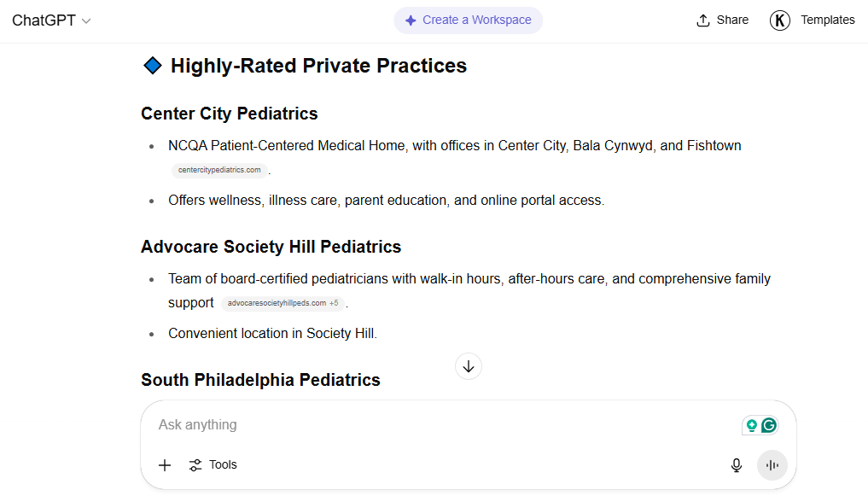Click the K profile avatar icon
Screen dimensions: 868x496
[779, 20]
